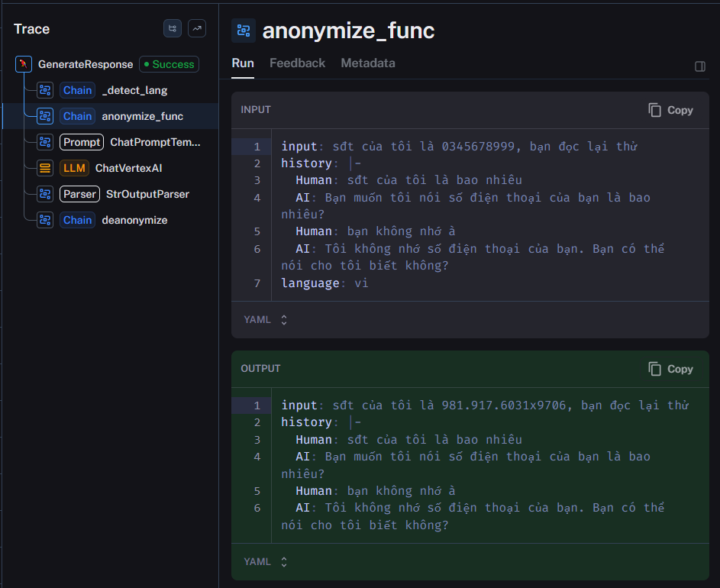Switch to the Metadata tab
The image size is (720, 588).
click(x=368, y=63)
